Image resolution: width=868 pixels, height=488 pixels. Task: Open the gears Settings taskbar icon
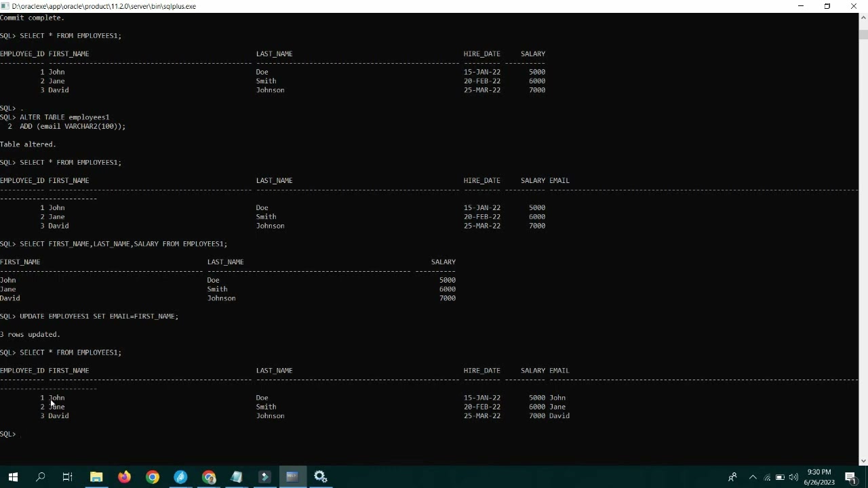(321, 477)
